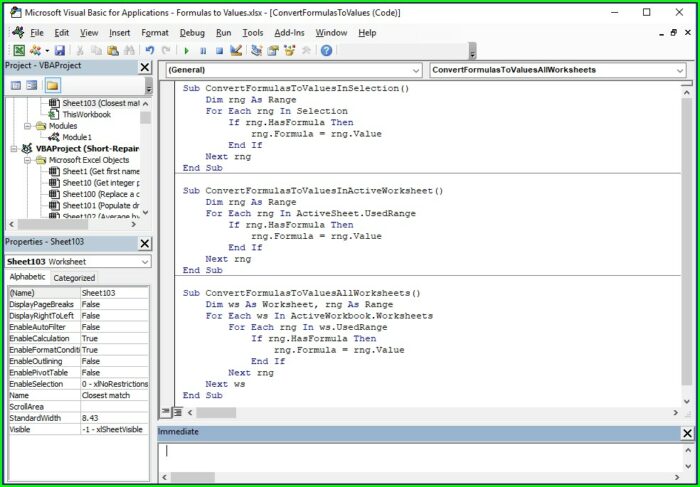Open Properties Window toolbar icon
This screenshot has width=700, height=487.
pos(273,50)
